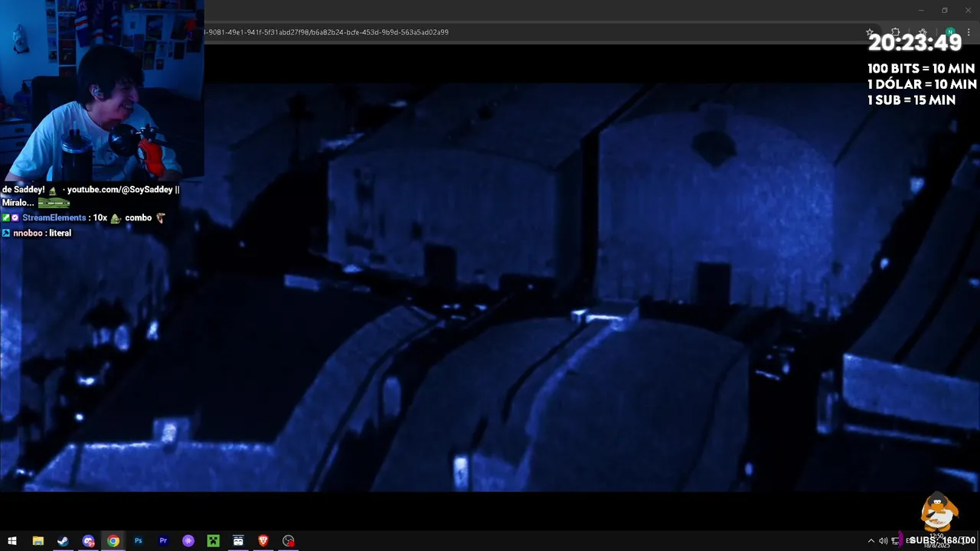Viewport: 980px width, 551px height.
Task: Launch Minecraft from the taskbar
Action: [214, 541]
